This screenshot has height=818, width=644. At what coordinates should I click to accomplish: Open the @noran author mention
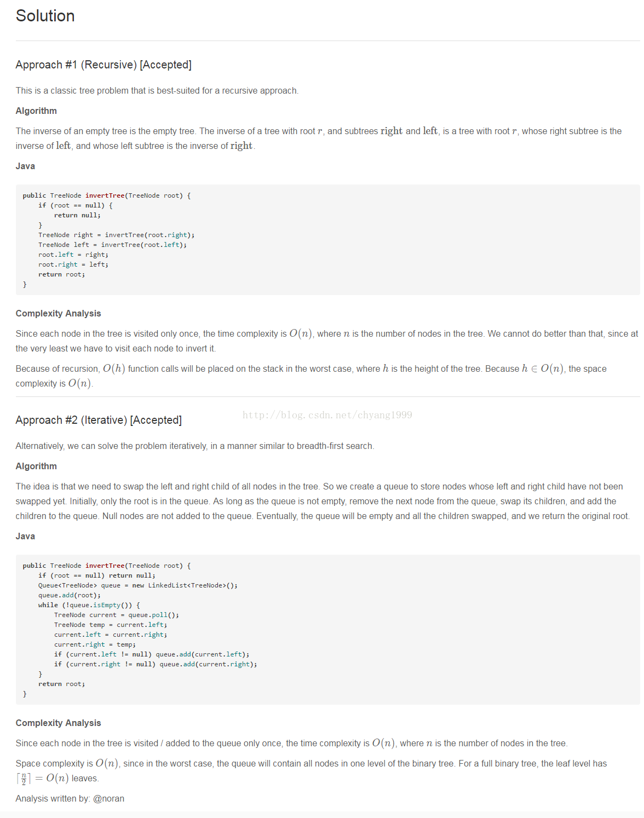(108, 798)
